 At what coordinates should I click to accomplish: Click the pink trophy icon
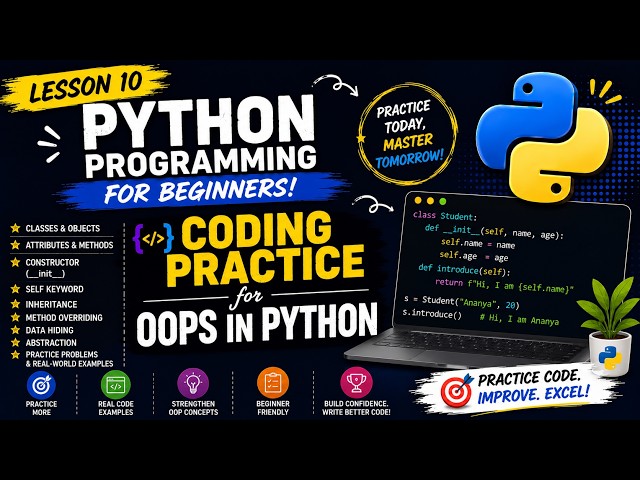tap(356, 382)
